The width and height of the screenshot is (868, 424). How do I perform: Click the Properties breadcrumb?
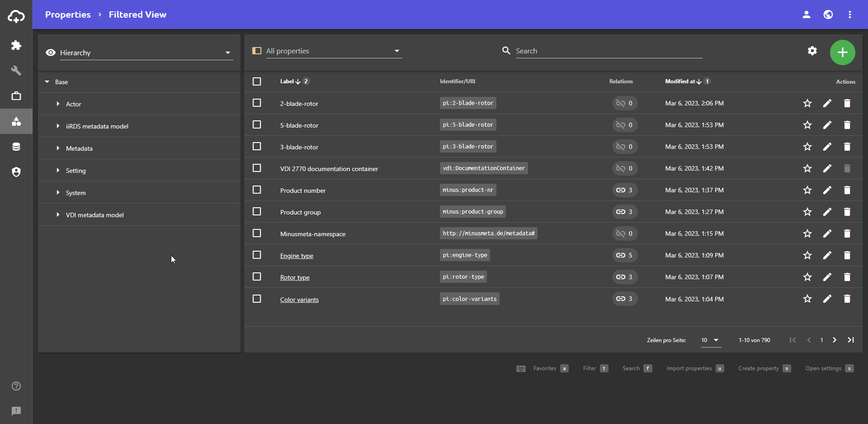pos(68,14)
